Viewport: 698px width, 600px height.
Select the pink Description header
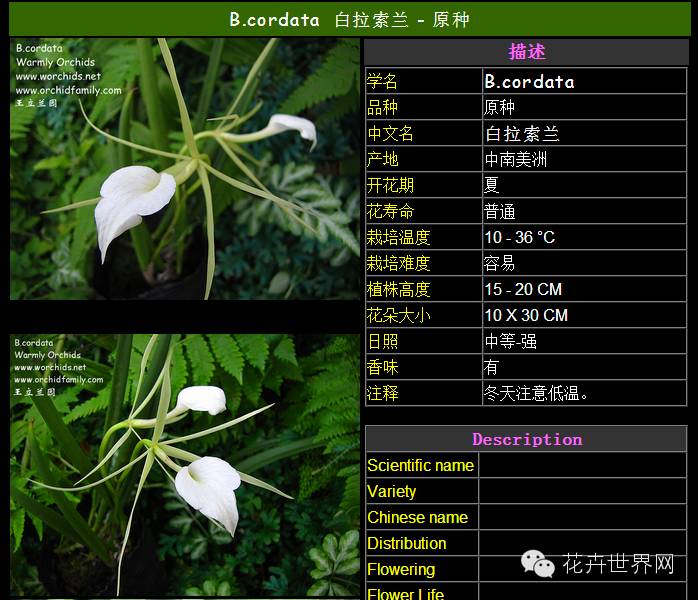(x=526, y=439)
